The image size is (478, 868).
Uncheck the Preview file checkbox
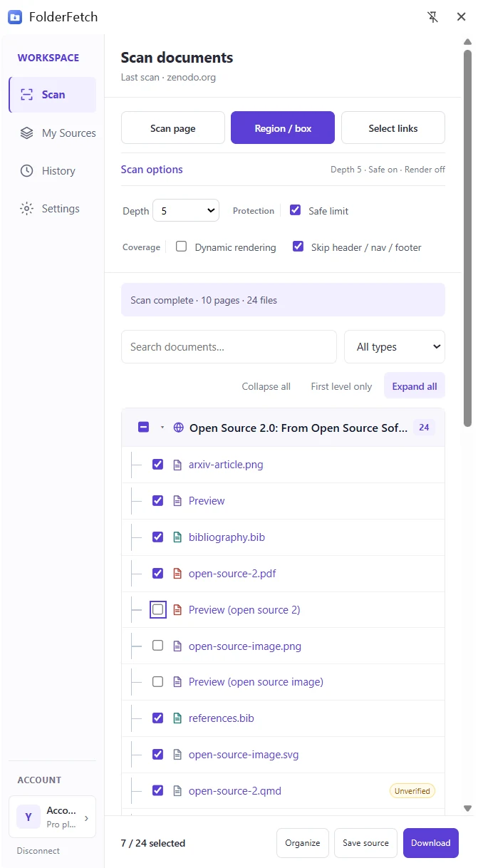tap(158, 501)
